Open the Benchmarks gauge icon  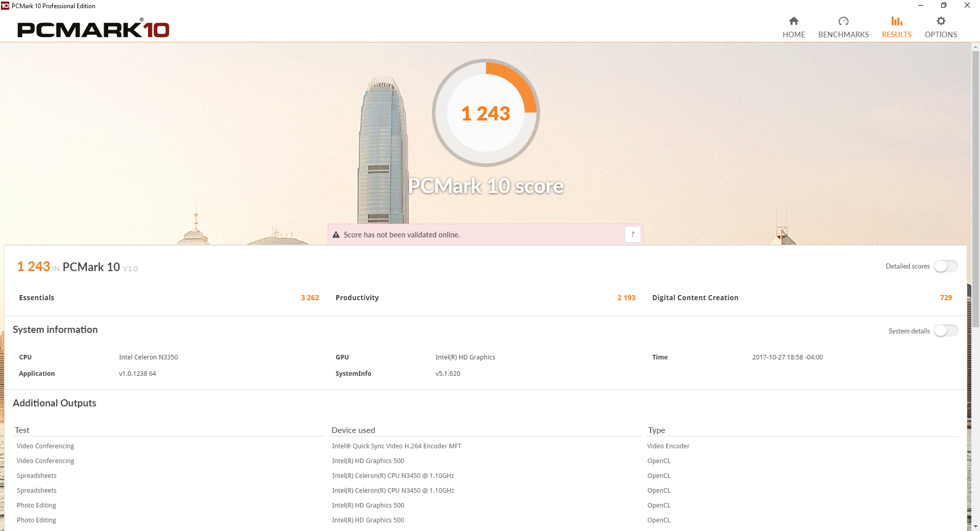pyautogui.click(x=843, y=21)
